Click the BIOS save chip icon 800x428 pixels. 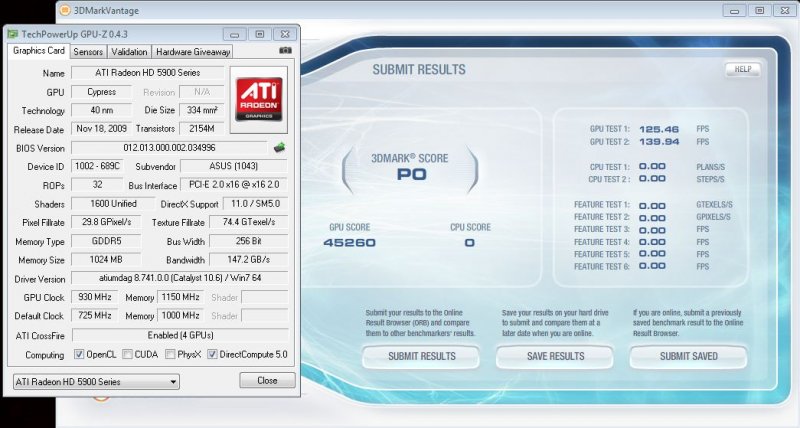tap(279, 148)
